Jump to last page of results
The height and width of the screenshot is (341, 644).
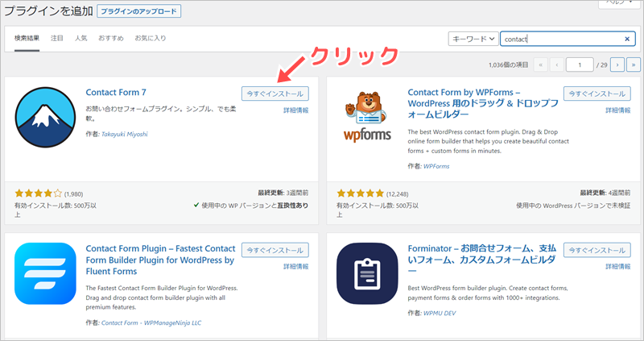tap(634, 64)
